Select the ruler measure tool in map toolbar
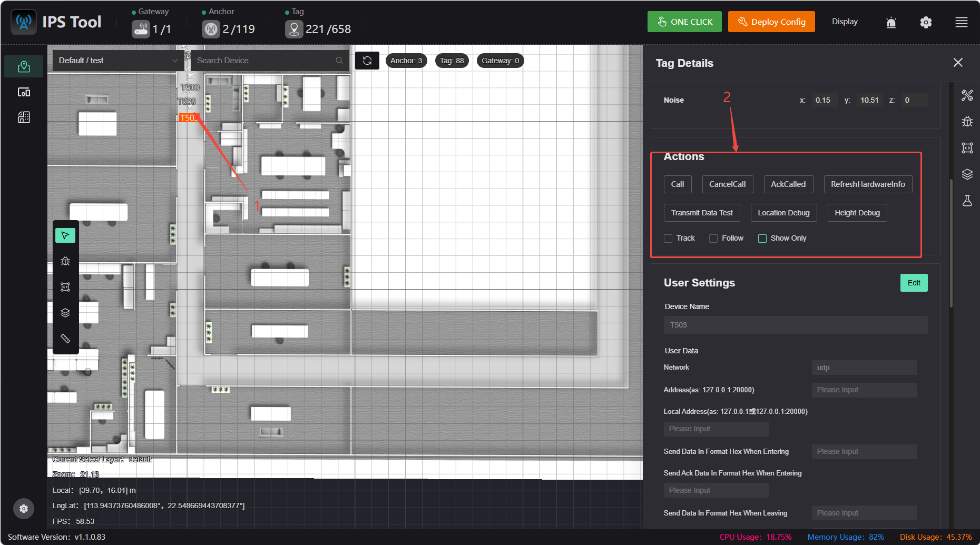This screenshot has height=545, width=980. pyautogui.click(x=65, y=339)
